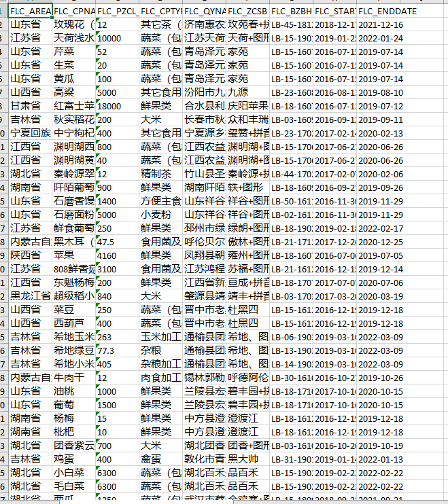This screenshot has height=504, width=448.
Task: Select the FLC_AREA header cell
Action: click(30, 12)
